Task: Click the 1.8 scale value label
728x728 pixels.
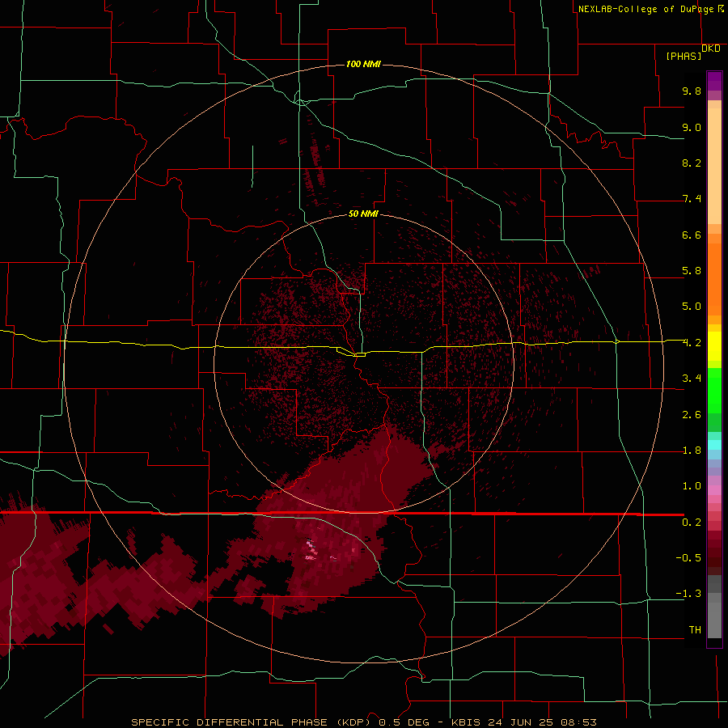Action: 692,451
